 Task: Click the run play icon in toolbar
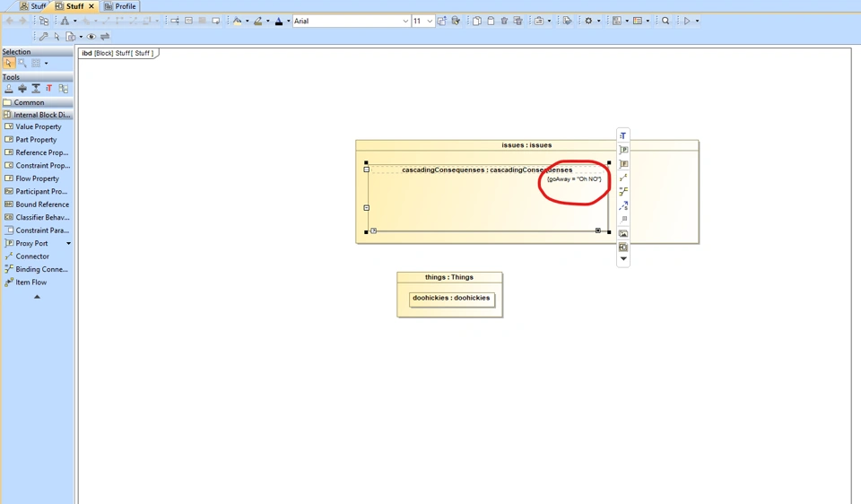(687, 21)
